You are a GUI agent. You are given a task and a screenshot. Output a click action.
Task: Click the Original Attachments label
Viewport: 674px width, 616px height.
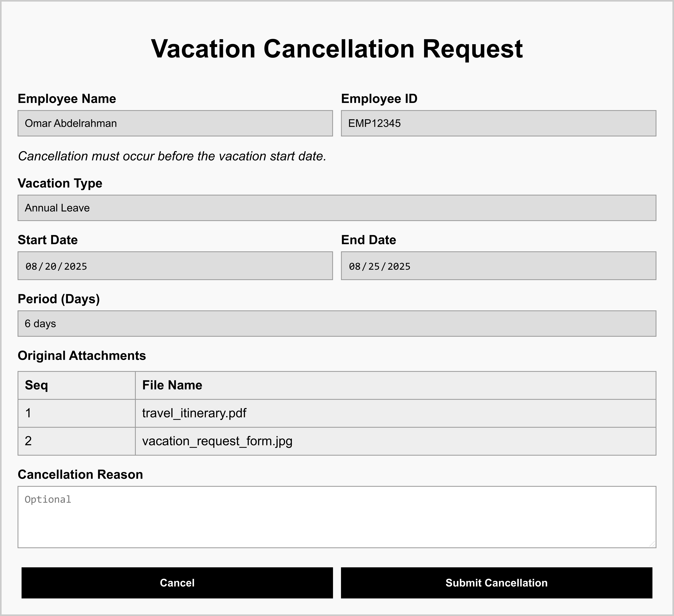coord(82,356)
